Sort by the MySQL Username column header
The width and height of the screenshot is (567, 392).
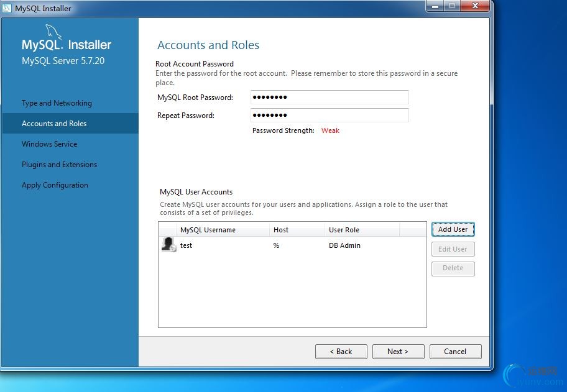click(223, 230)
